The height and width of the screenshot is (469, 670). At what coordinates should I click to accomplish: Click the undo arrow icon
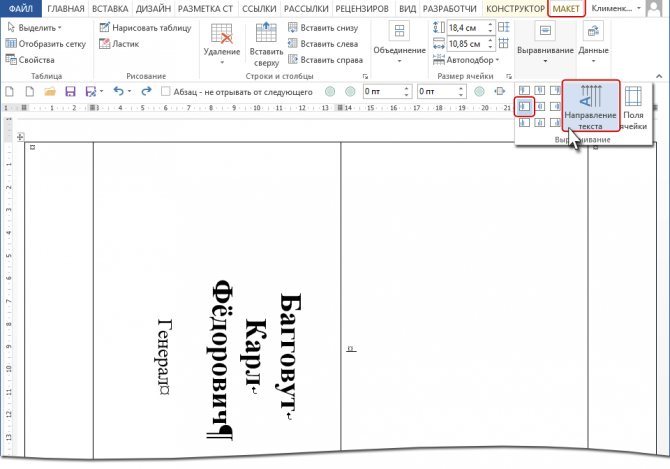point(119,91)
